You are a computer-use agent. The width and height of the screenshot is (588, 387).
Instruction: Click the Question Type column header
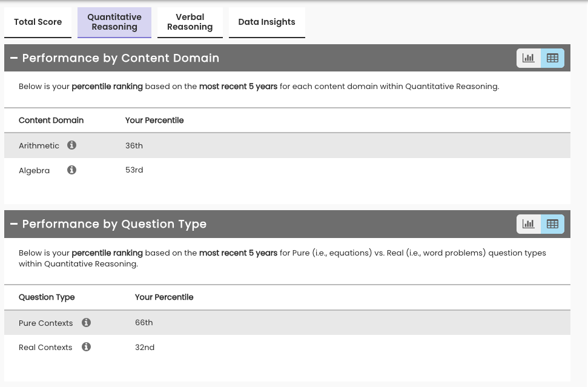47,297
